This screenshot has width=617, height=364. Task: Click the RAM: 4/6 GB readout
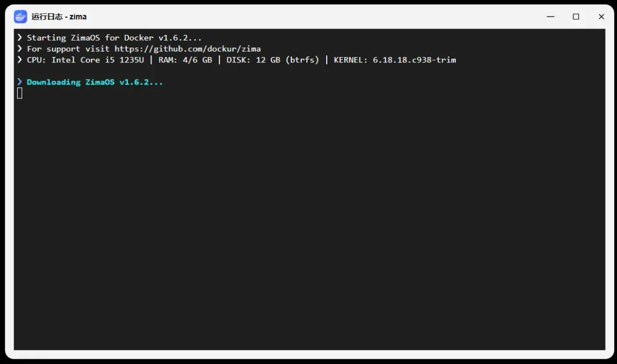185,60
